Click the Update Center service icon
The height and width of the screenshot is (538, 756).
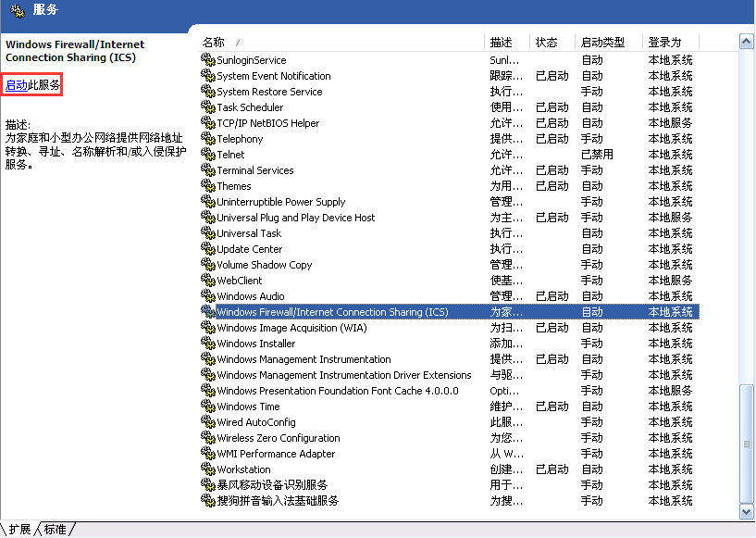click(x=208, y=249)
